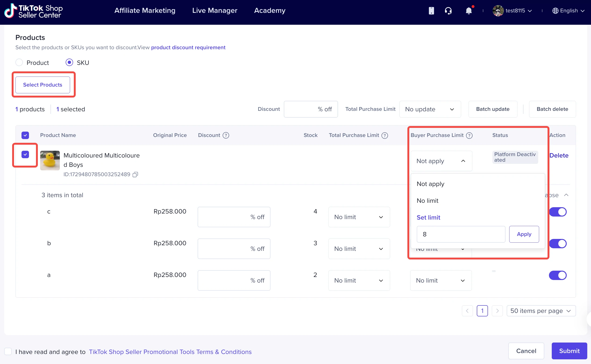Image resolution: width=591 pixels, height=364 pixels.
Task: Check the Terms & Conditions agreement box
Action: [x=8, y=351]
